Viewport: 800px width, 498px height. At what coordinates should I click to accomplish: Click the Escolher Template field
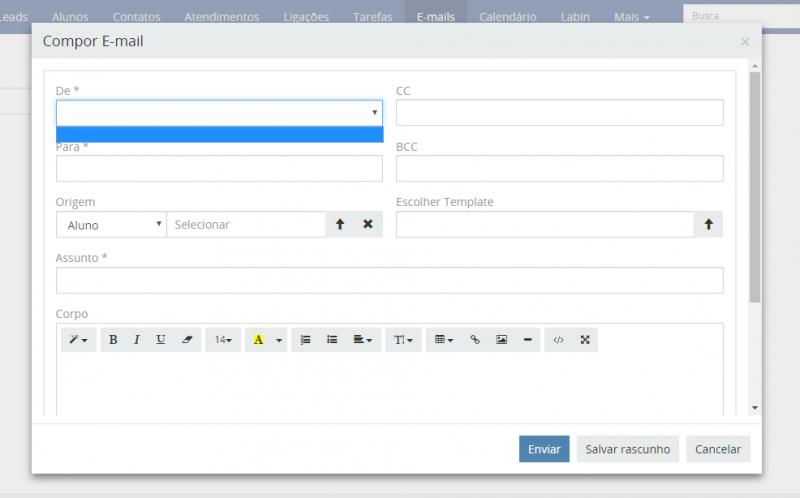(x=545, y=225)
